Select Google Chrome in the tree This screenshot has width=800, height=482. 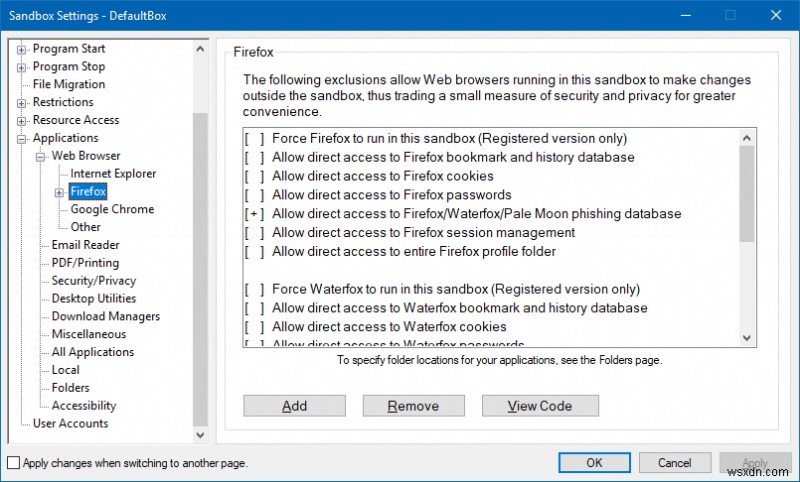112,209
